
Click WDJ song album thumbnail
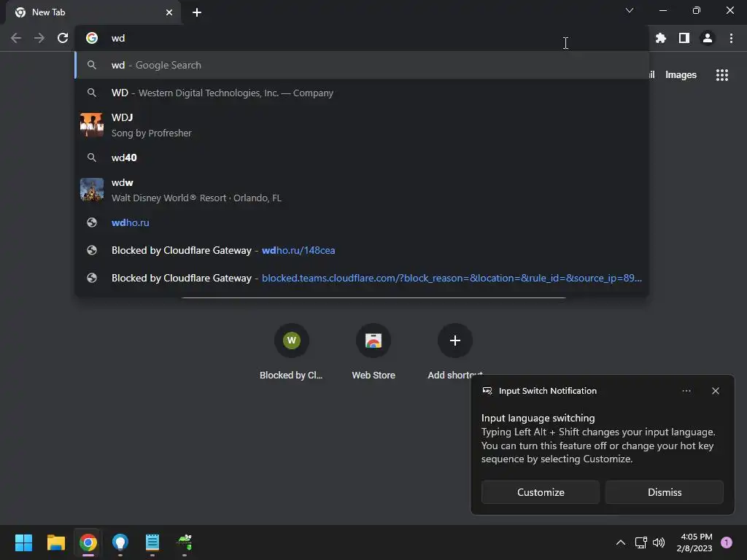coord(92,125)
